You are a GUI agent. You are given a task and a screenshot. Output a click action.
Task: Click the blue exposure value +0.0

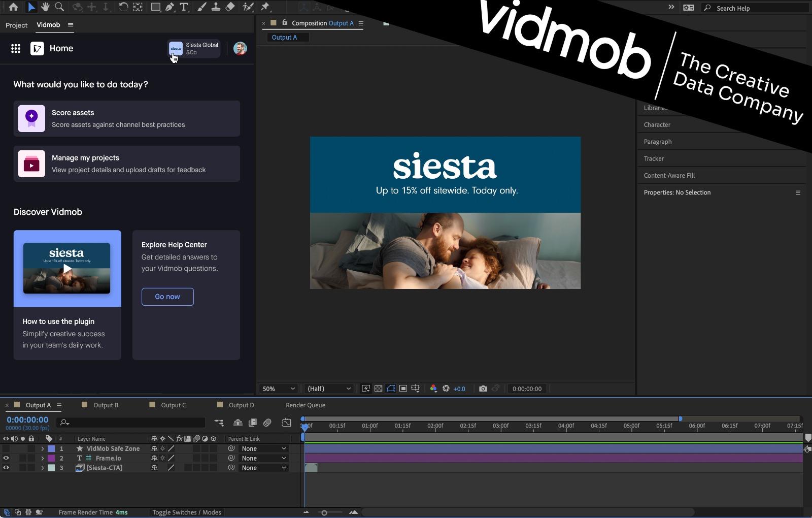459,389
